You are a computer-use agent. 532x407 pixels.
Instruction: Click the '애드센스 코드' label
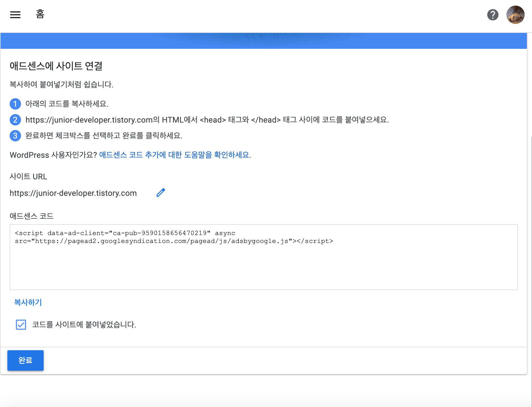click(x=31, y=216)
